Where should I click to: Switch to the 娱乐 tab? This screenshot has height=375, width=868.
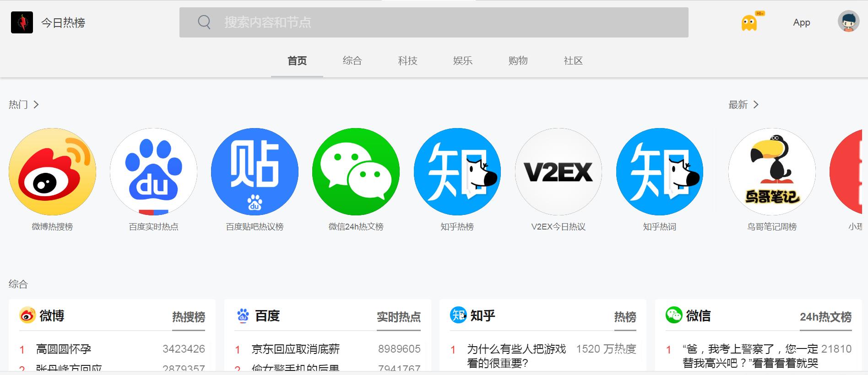463,61
